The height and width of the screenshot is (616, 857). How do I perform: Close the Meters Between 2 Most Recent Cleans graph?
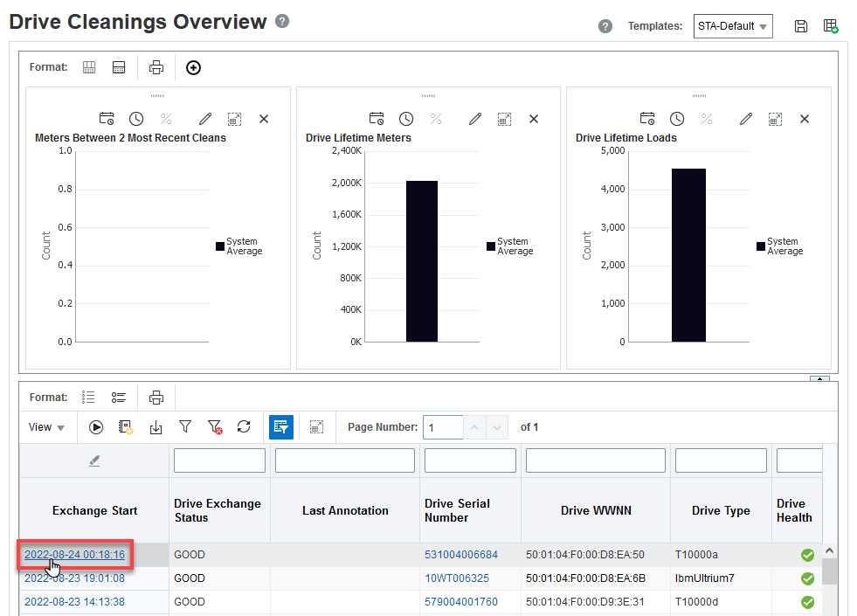coord(264,119)
